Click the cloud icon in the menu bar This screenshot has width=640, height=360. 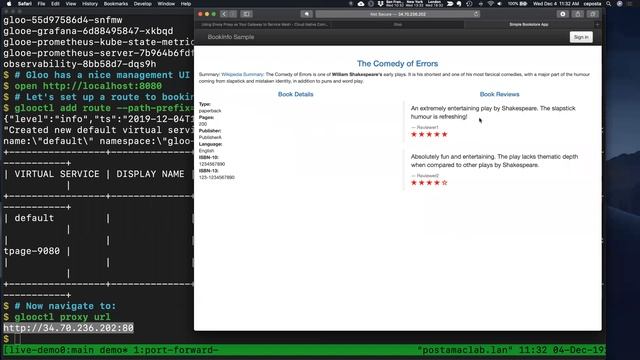point(361,4)
